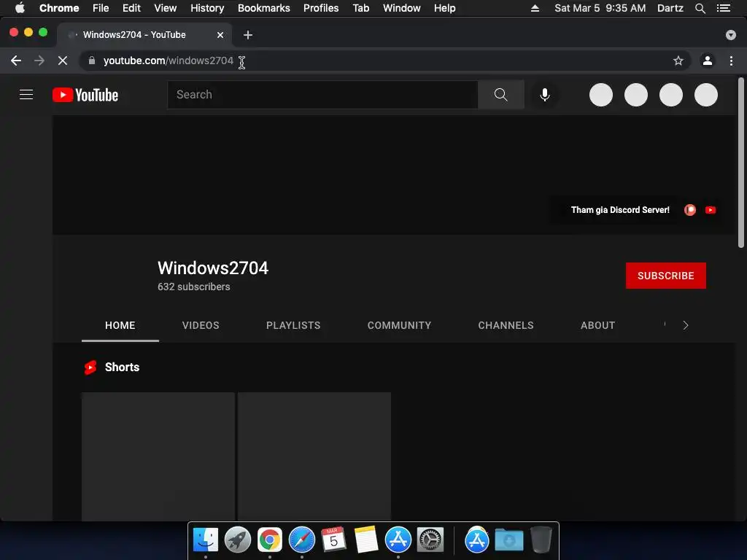Click the Windows2704 channel name
Screen dimensions: 747x560
click(x=213, y=268)
